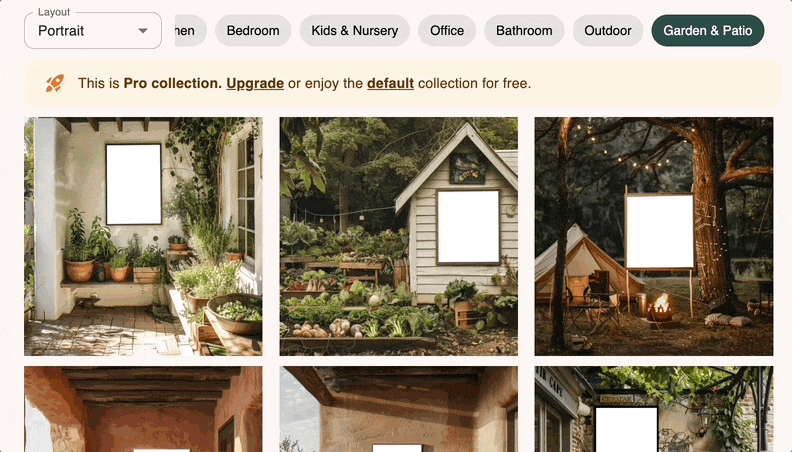
Task: Open the potted plants patio mockup
Action: click(143, 236)
